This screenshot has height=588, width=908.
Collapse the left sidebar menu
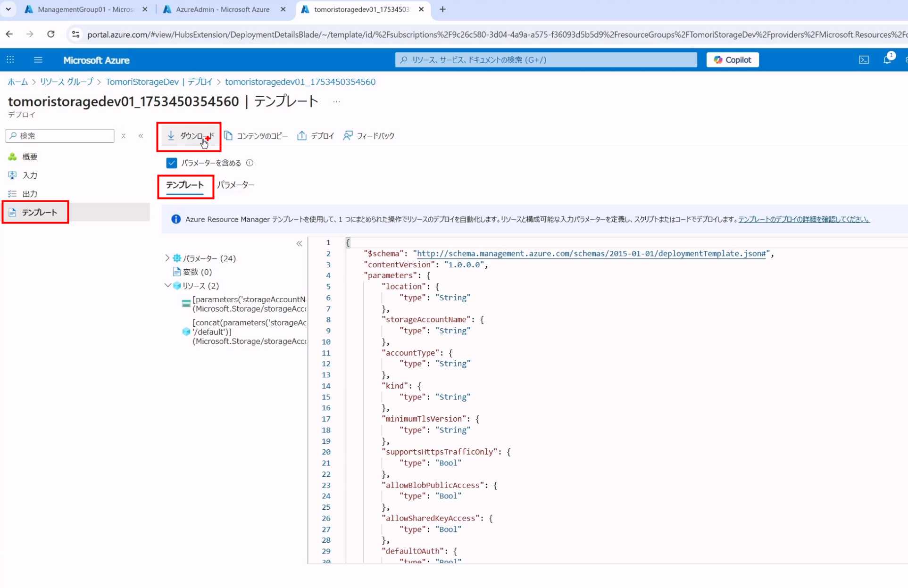tap(141, 136)
